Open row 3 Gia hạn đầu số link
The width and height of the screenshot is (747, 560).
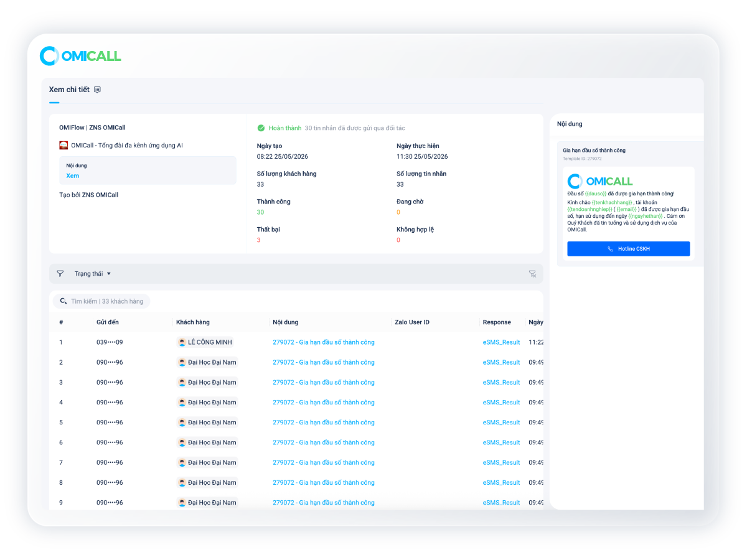324,383
